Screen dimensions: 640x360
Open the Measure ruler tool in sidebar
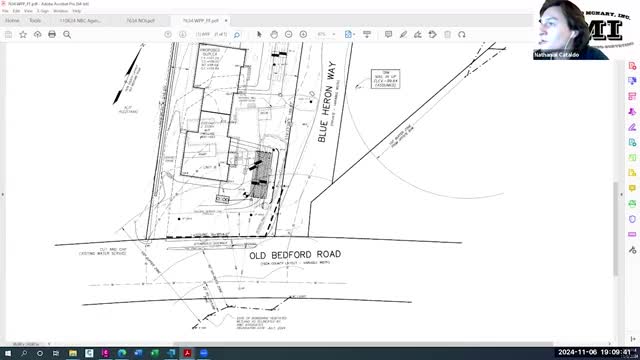[632, 234]
